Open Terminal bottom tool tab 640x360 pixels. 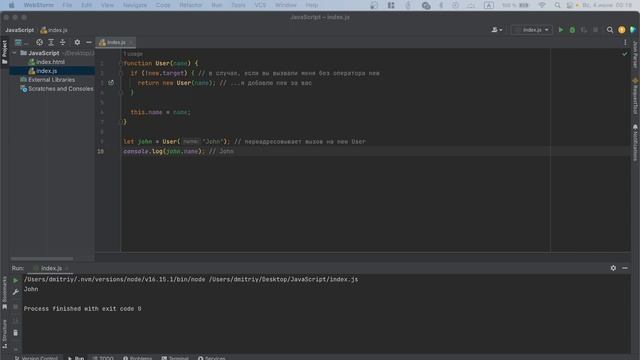pos(175,358)
